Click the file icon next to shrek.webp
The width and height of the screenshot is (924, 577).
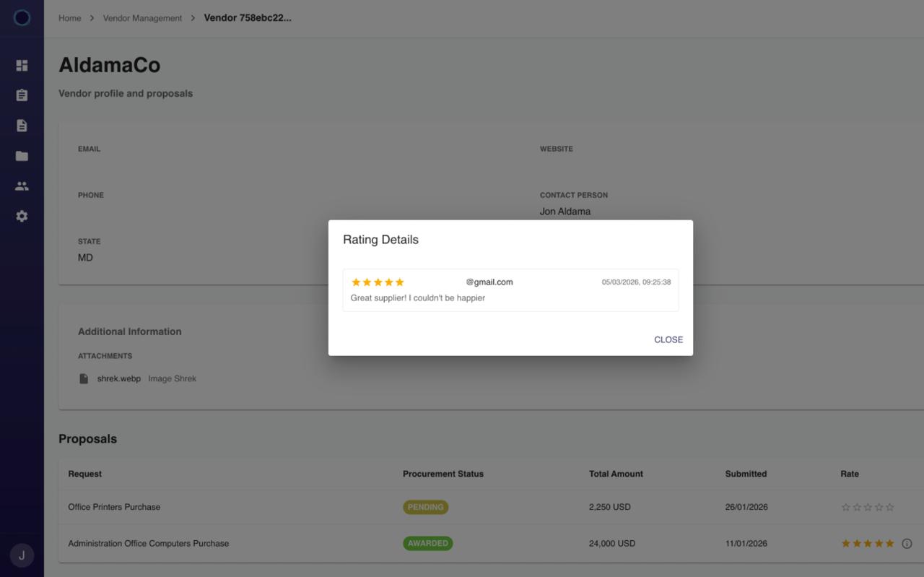84,378
